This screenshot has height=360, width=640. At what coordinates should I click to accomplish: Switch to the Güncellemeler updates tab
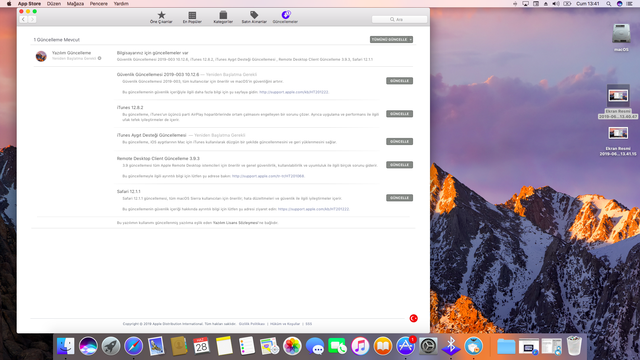(x=285, y=17)
